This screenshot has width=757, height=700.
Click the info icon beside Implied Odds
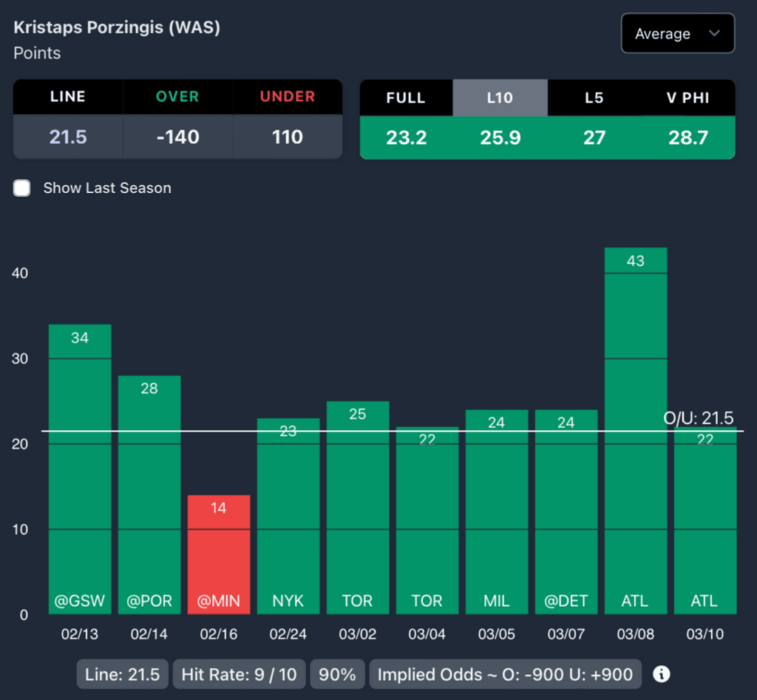(x=662, y=674)
